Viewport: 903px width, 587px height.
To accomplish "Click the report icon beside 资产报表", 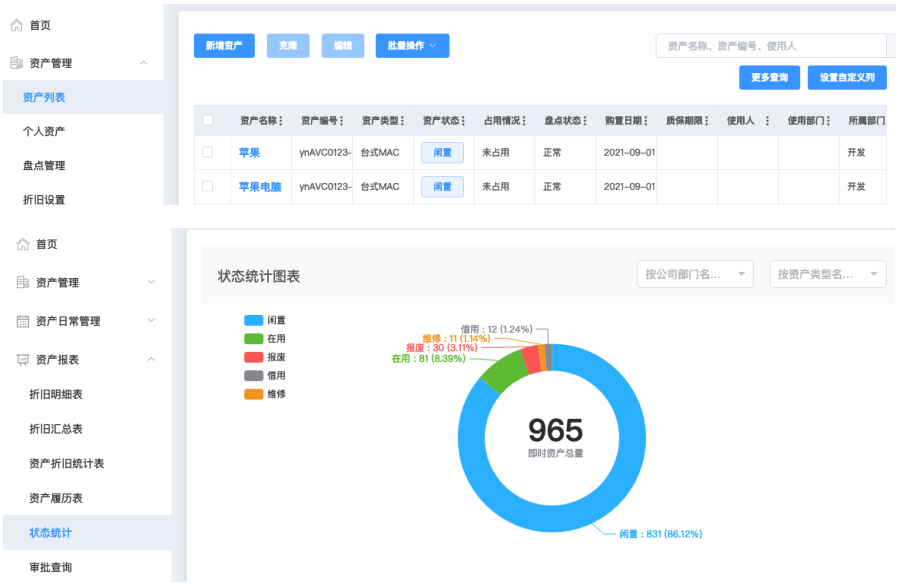I will pyautogui.click(x=22, y=360).
